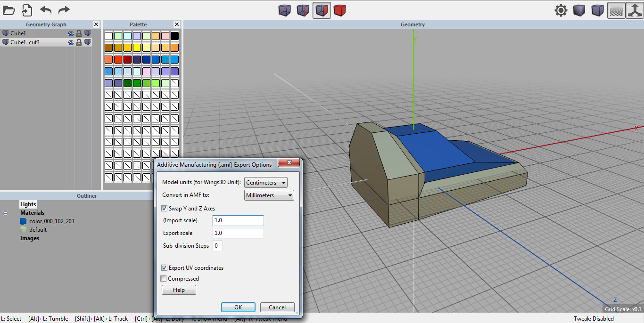644x323 pixels.
Task: Select the color_000_102_203 material
Action: pyautogui.click(x=52, y=221)
